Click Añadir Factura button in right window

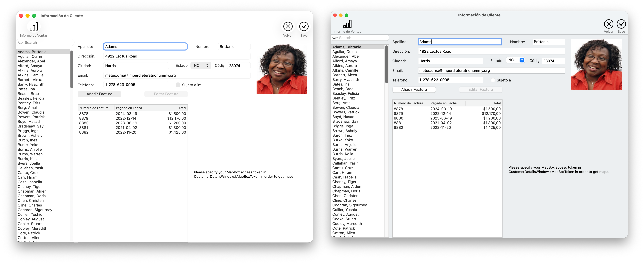click(x=414, y=89)
